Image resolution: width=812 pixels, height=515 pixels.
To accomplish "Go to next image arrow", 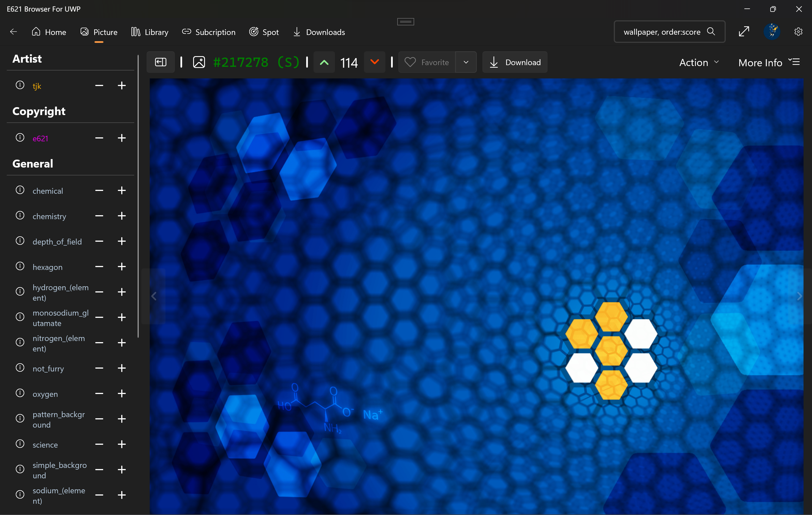I will (x=799, y=296).
